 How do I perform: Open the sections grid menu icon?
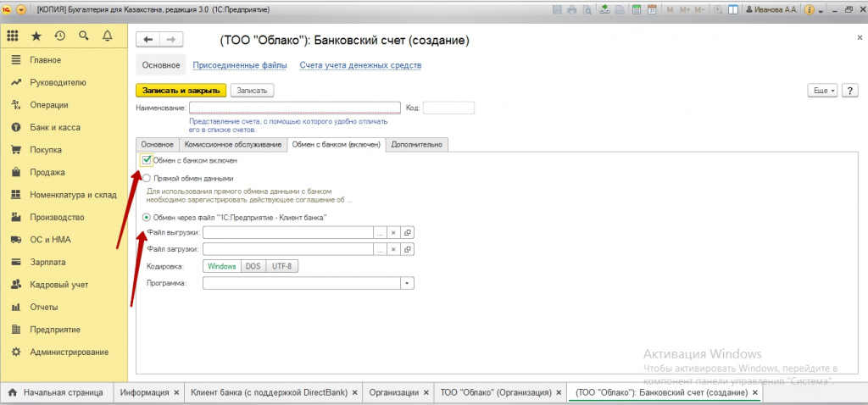[x=12, y=36]
